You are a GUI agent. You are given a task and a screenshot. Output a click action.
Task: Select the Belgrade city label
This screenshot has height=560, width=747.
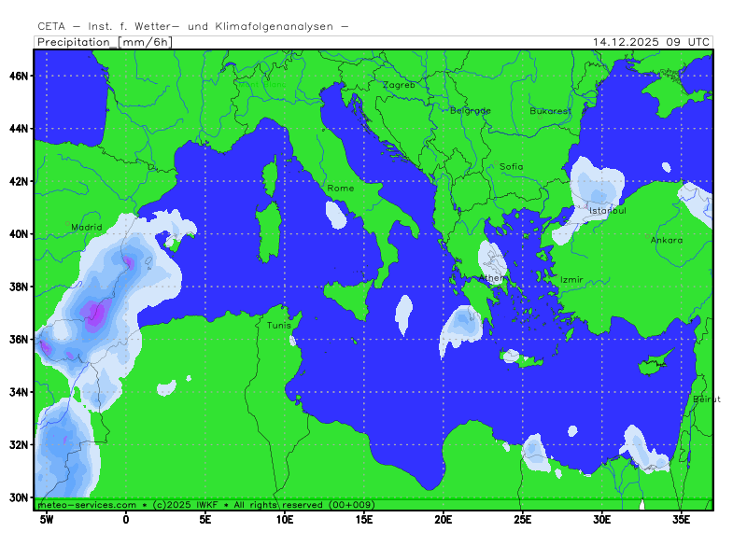(471, 110)
